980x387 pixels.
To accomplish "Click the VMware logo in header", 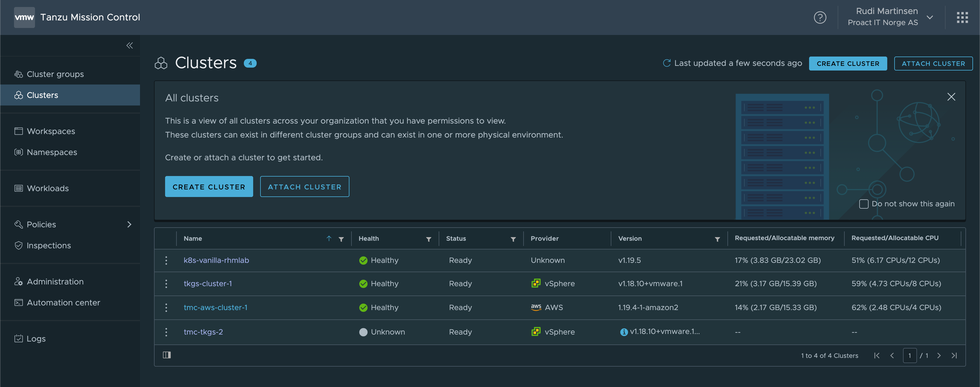I will tap(24, 17).
